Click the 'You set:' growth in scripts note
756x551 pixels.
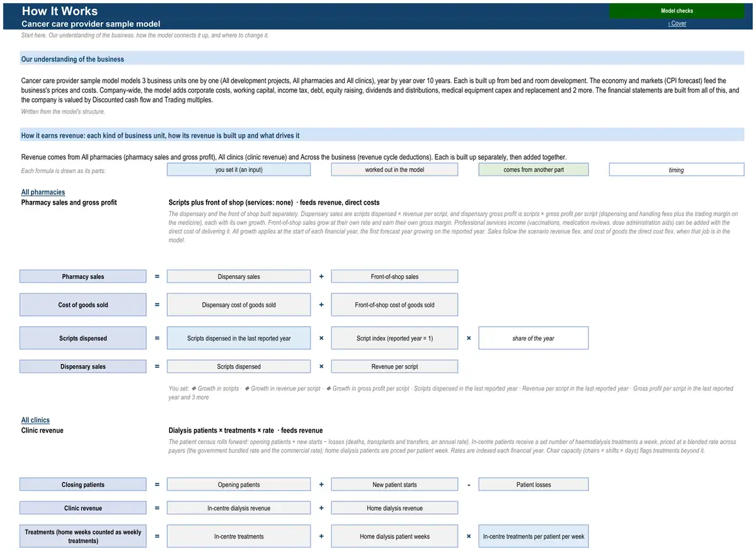pos(451,393)
